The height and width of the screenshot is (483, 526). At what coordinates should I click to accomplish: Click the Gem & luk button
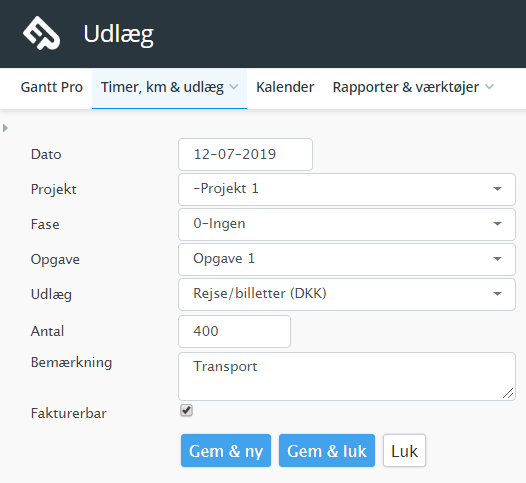tap(327, 450)
